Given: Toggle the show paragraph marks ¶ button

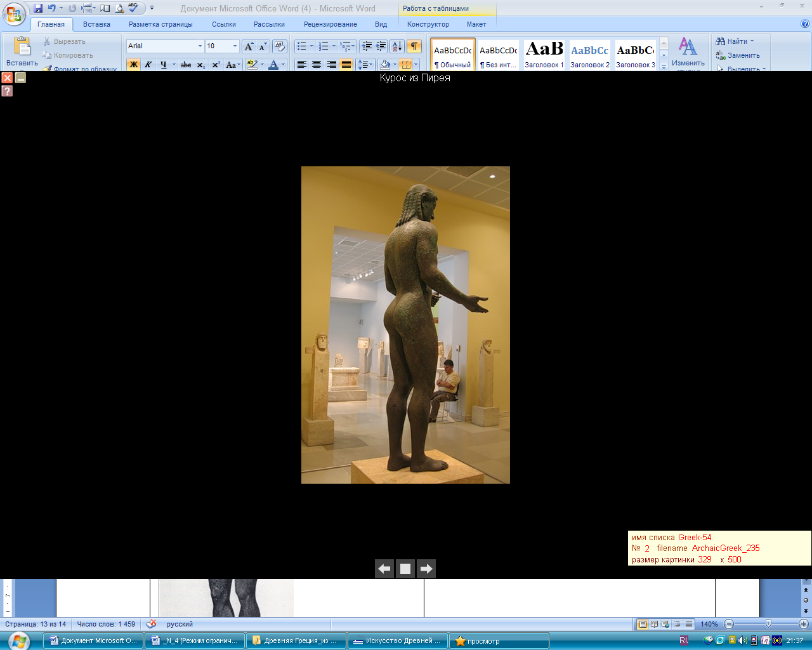Looking at the screenshot, I should [414, 46].
